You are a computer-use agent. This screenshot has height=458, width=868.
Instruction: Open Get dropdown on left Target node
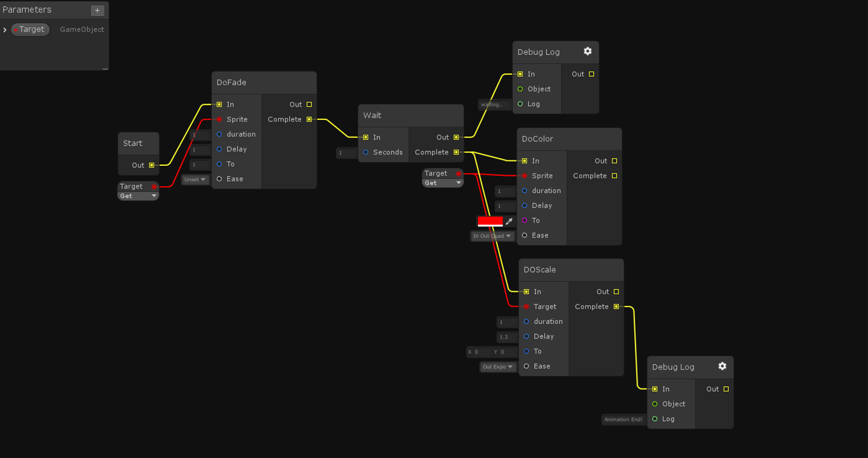pos(138,196)
